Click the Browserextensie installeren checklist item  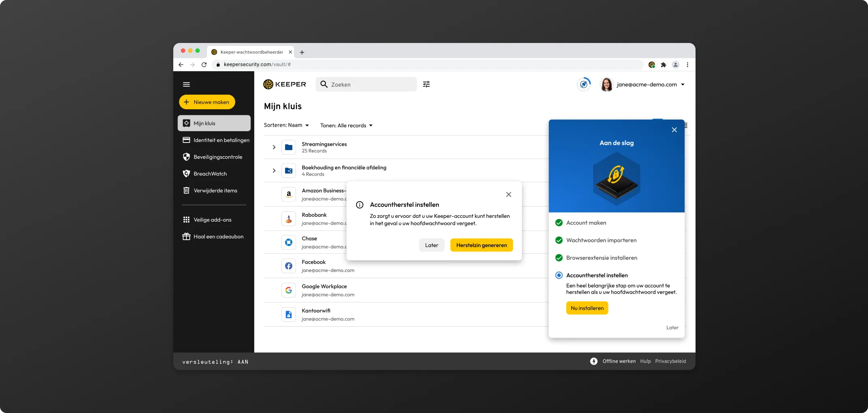596,258
